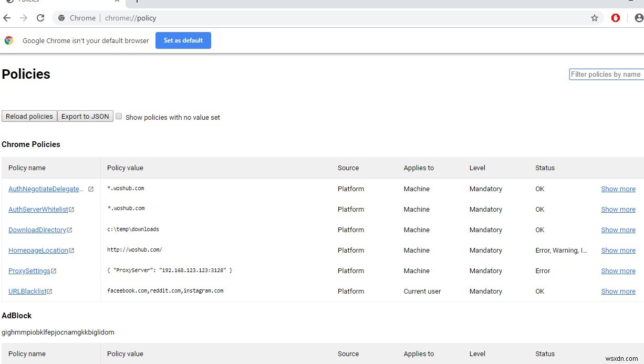Expand Show more for HomepageLocation
The width and height of the screenshot is (644, 364).
618,250
